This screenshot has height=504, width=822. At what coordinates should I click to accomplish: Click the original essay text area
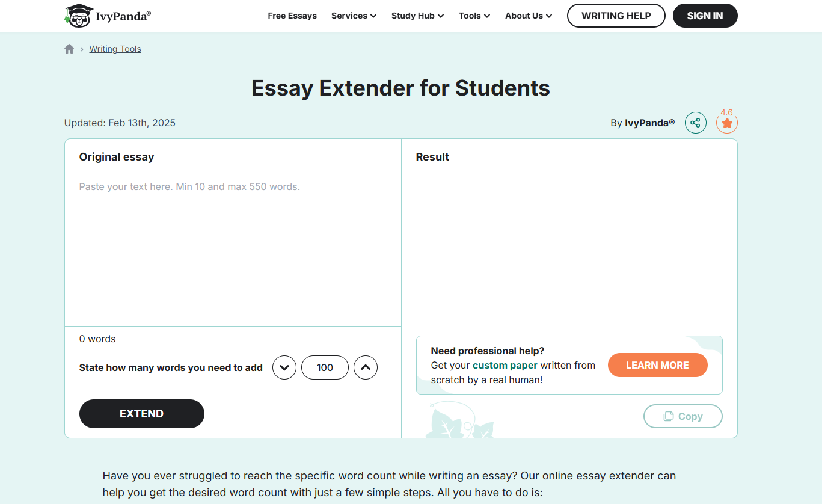pos(233,250)
